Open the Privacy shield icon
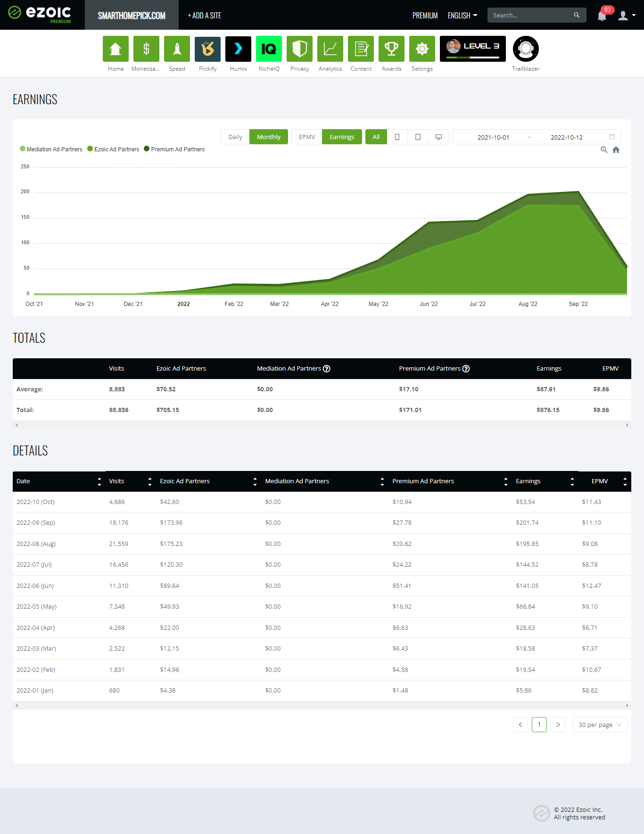 pyautogui.click(x=299, y=49)
